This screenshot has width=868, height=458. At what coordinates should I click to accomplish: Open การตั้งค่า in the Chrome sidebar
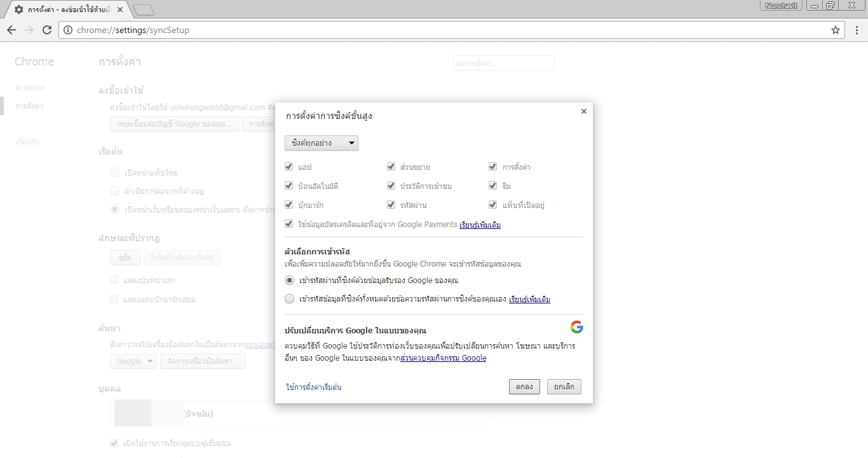[29, 106]
